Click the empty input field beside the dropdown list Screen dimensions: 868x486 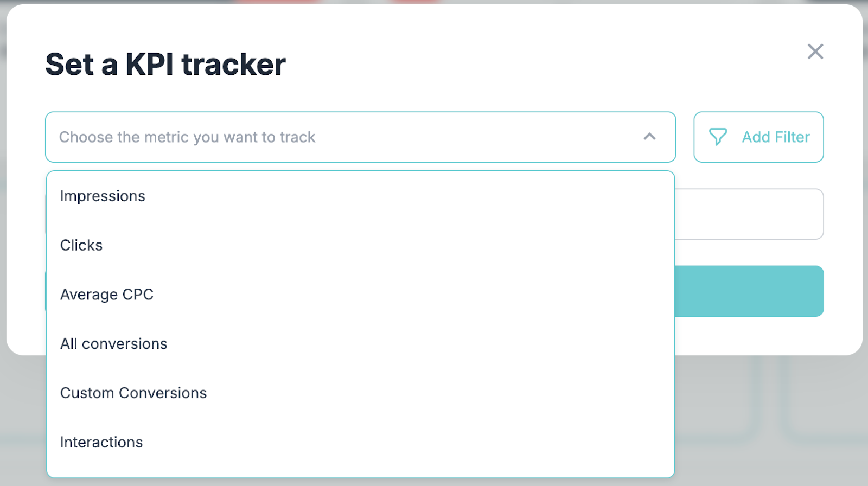[x=749, y=214]
